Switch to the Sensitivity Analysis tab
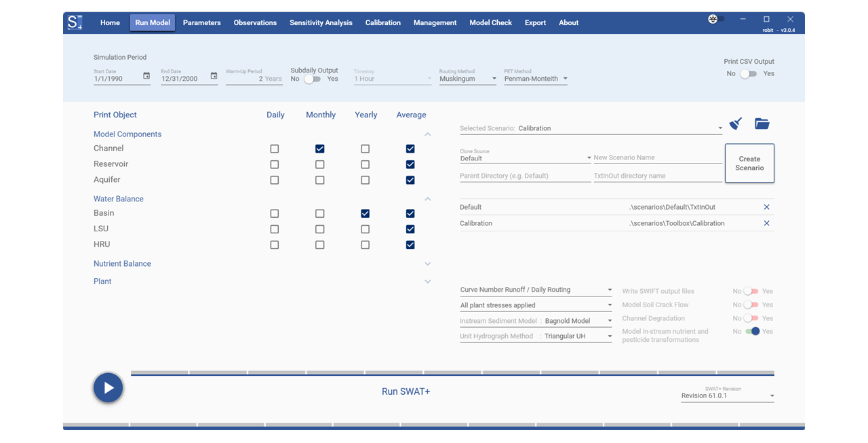This screenshot has height=443, width=868. (x=321, y=22)
